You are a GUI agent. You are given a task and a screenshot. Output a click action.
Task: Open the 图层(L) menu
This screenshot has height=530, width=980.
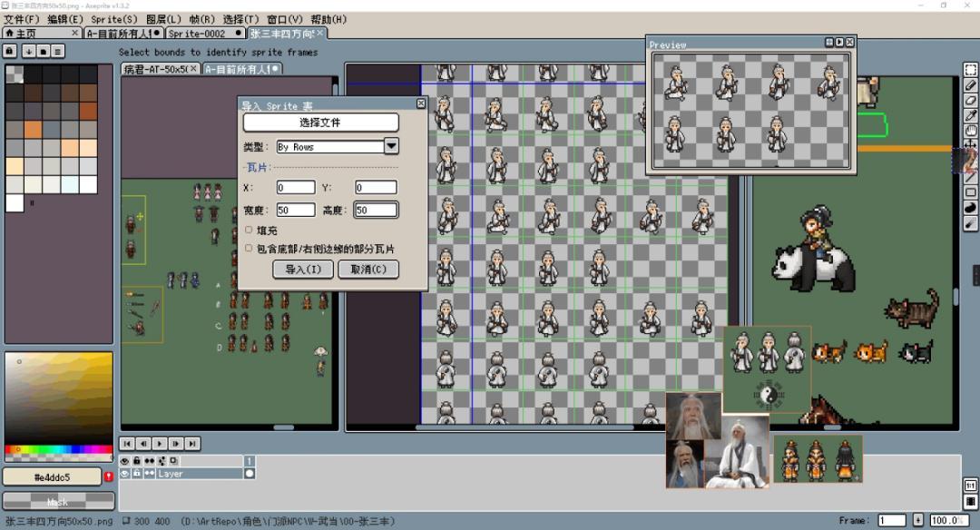pos(163,19)
